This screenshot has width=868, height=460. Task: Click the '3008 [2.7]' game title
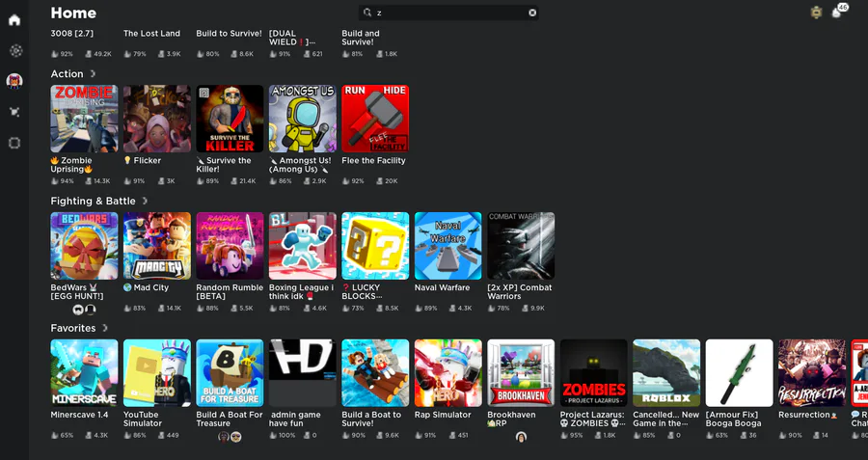pos(72,33)
